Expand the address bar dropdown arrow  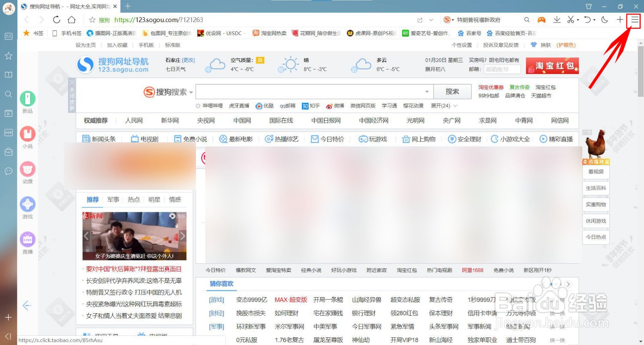point(431,20)
